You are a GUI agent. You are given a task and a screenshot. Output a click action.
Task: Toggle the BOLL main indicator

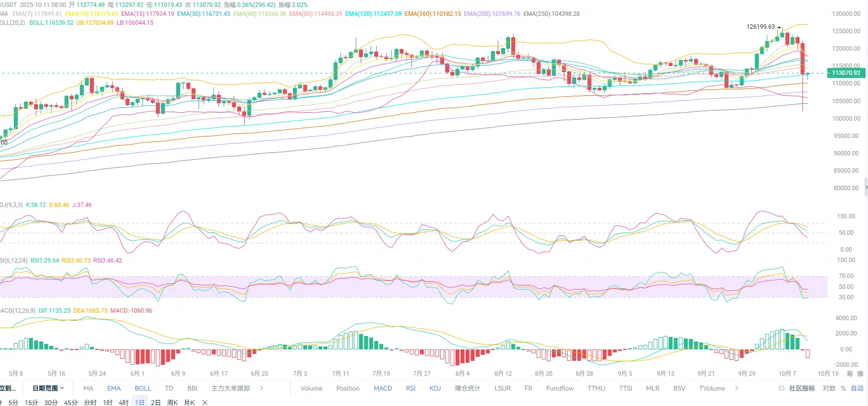coord(143,388)
